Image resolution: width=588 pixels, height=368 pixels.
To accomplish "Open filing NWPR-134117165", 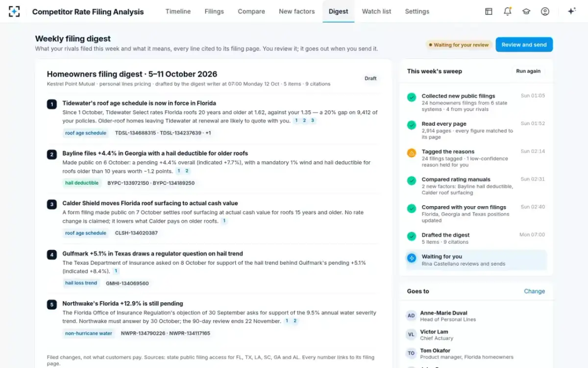I will pyautogui.click(x=190, y=333).
